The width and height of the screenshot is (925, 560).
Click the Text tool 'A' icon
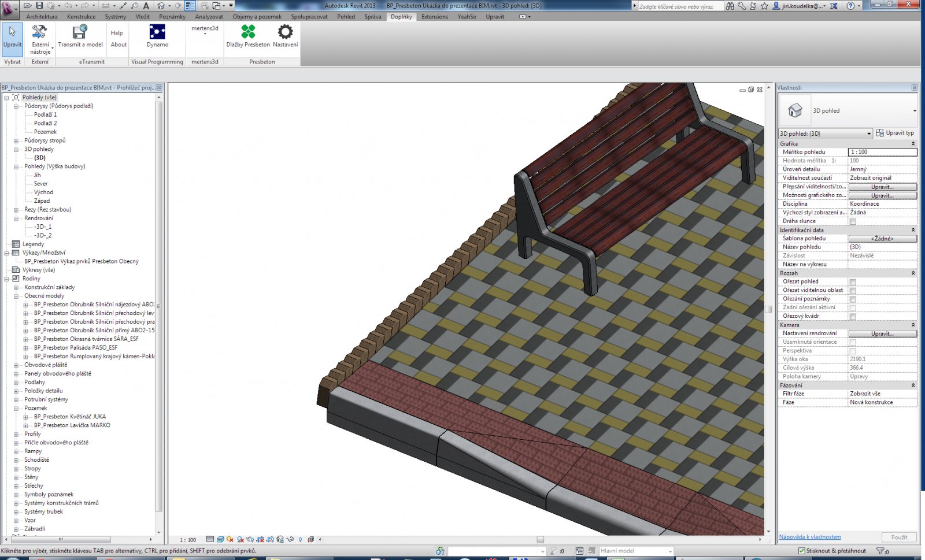click(x=146, y=6)
